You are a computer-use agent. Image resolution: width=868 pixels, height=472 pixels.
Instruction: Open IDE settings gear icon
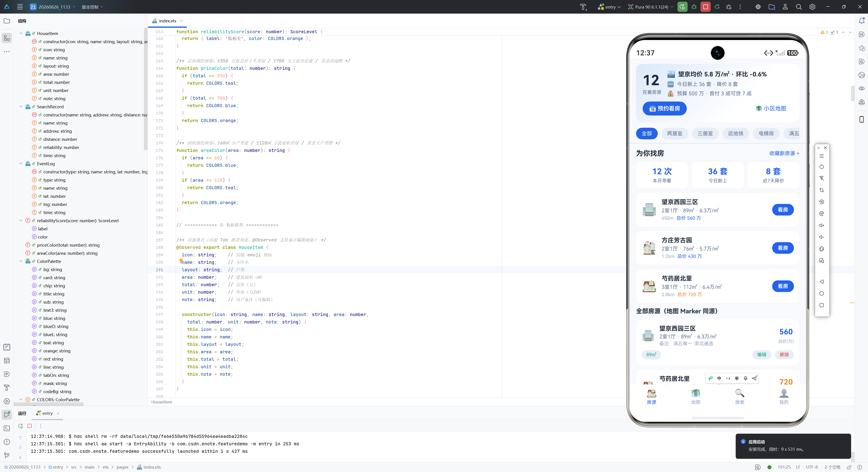coord(812,7)
